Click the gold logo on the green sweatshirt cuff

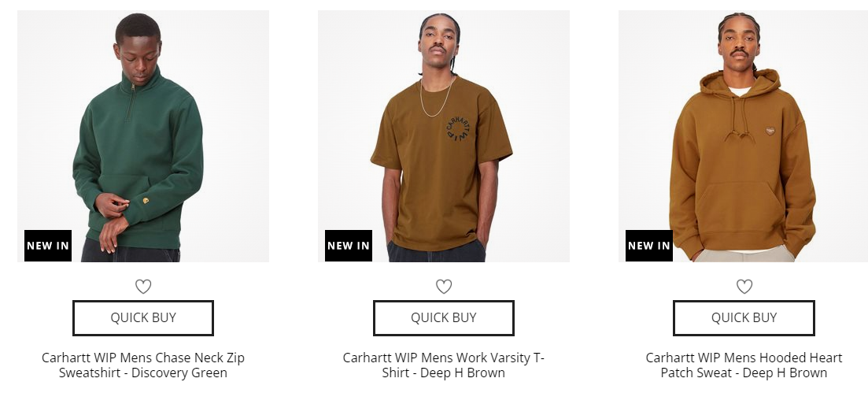(146, 200)
